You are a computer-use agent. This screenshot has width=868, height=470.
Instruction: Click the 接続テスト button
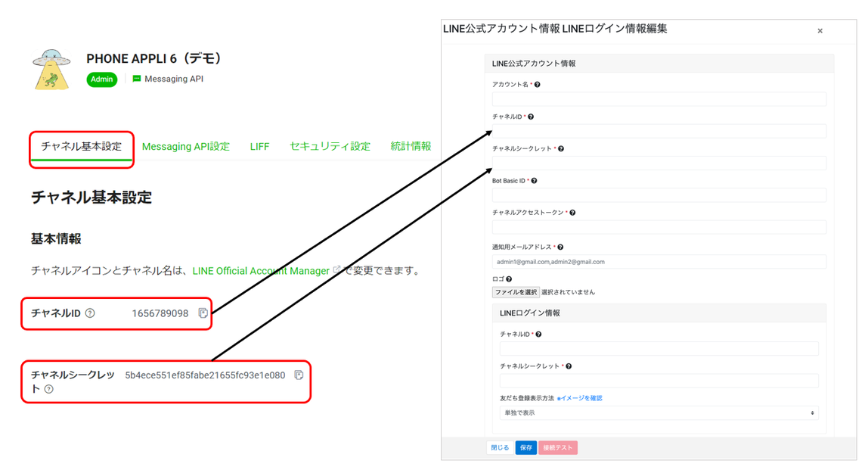558,448
